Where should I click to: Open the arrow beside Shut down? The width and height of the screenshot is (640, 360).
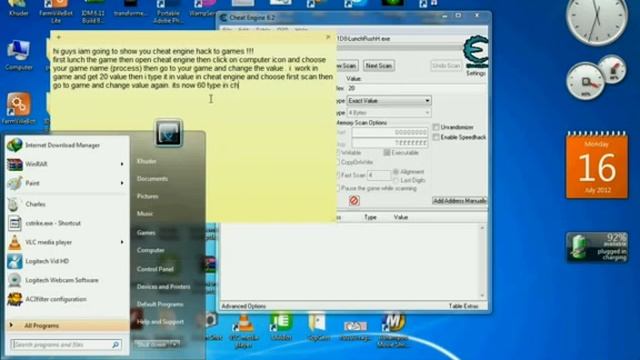click(x=175, y=344)
